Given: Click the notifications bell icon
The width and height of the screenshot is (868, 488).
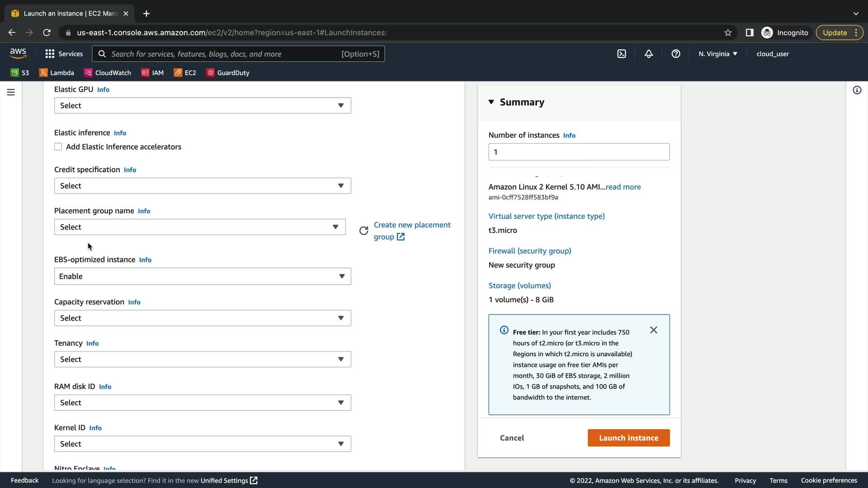Looking at the screenshot, I should coord(649,54).
